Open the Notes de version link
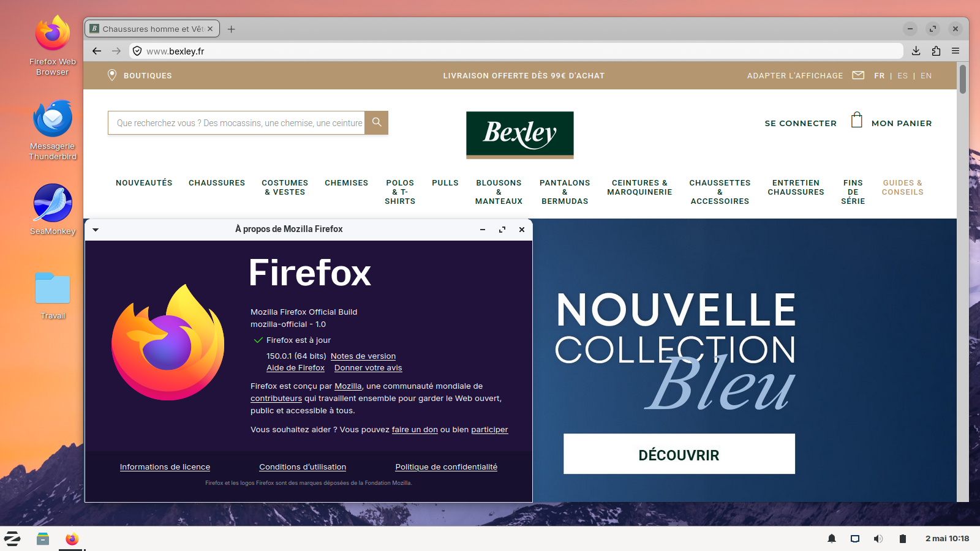Screen dimensions: 980x551 click(x=363, y=356)
